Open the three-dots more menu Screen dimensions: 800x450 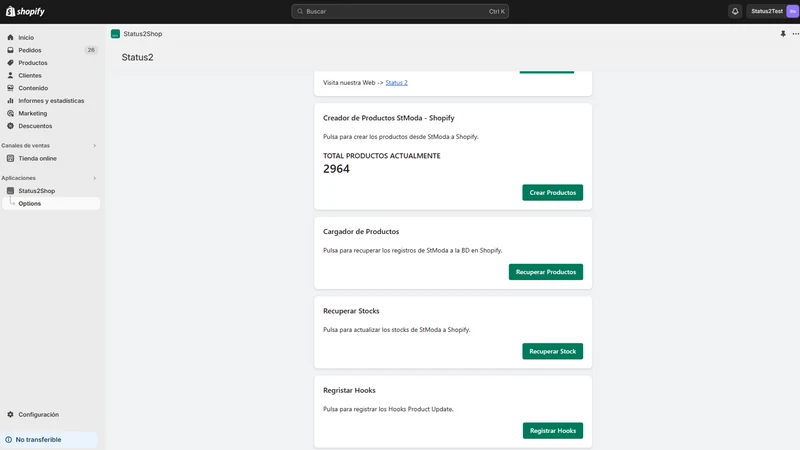click(x=795, y=34)
